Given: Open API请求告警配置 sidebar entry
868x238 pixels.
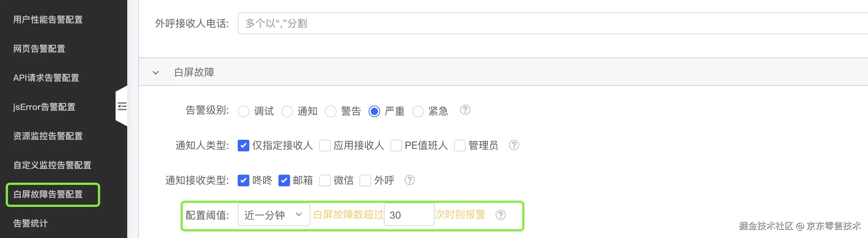Looking at the screenshot, I should pyautogui.click(x=46, y=78).
